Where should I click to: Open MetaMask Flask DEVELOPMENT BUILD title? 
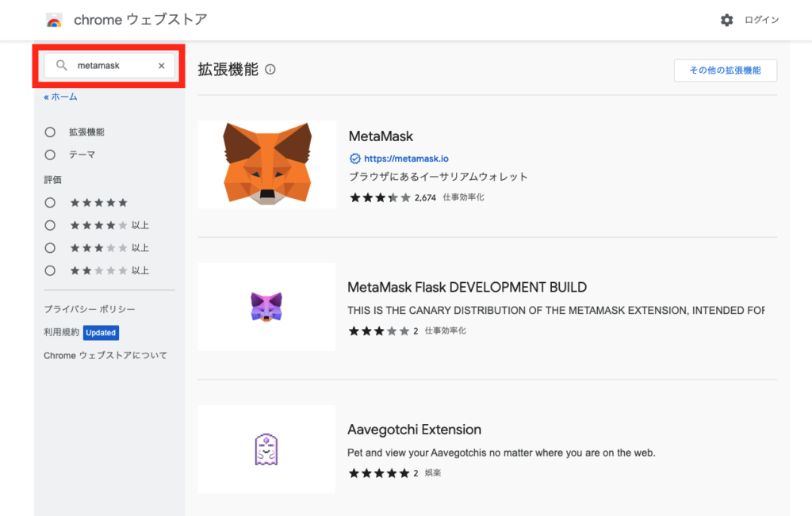pyautogui.click(x=467, y=287)
